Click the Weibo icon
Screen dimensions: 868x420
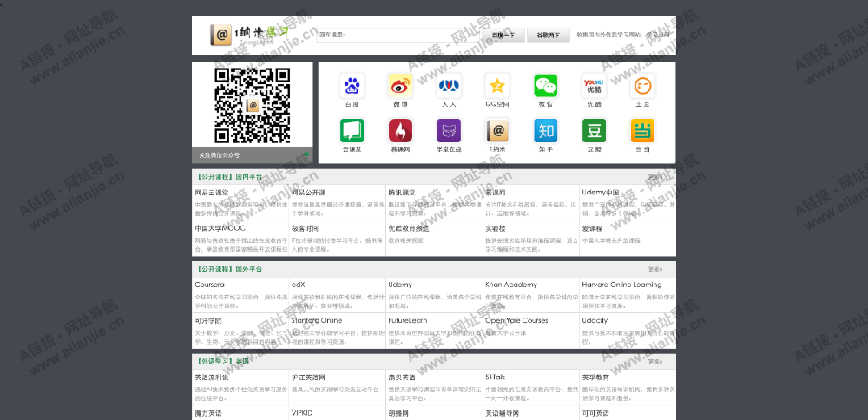tap(400, 86)
